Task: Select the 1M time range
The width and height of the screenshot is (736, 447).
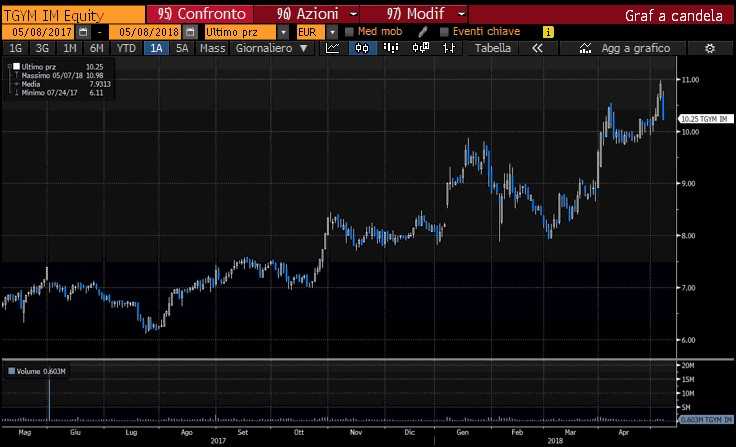Action: [69, 48]
